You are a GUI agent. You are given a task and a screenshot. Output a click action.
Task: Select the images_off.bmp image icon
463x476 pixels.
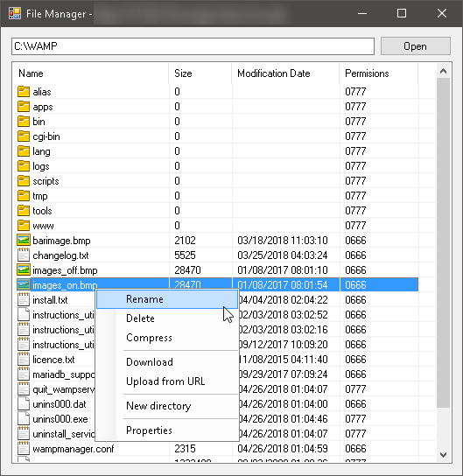[24, 269]
